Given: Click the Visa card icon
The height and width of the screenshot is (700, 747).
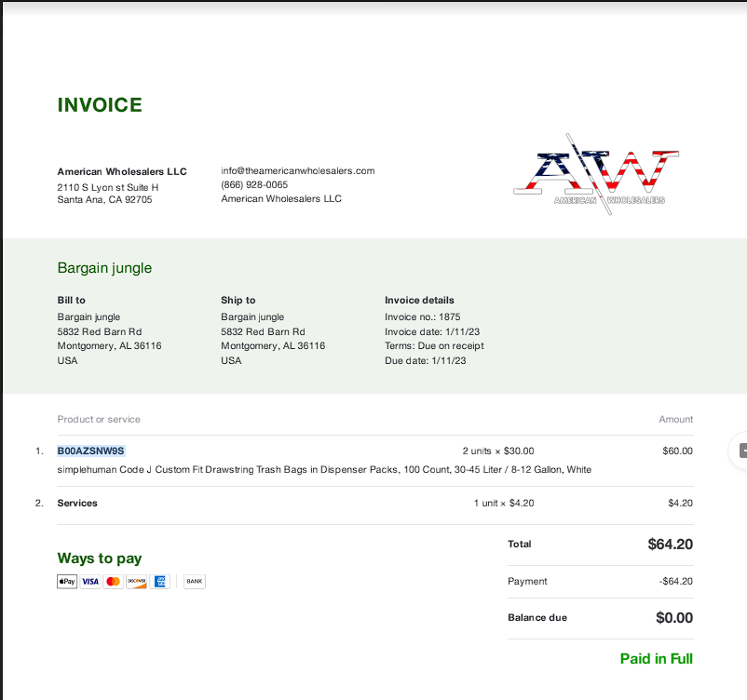Looking at the screenshot, I should pyautogui.click(x=90, y=582).
